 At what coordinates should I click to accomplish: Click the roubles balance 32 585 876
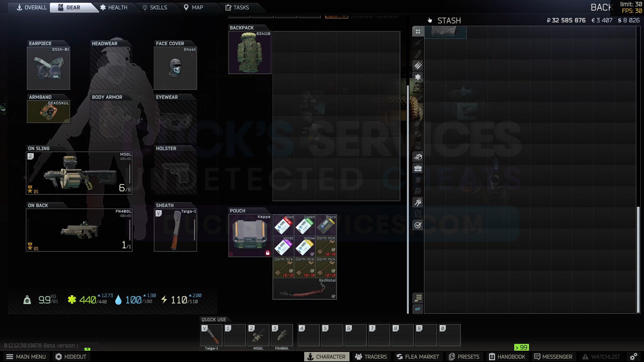click(566, 20)
